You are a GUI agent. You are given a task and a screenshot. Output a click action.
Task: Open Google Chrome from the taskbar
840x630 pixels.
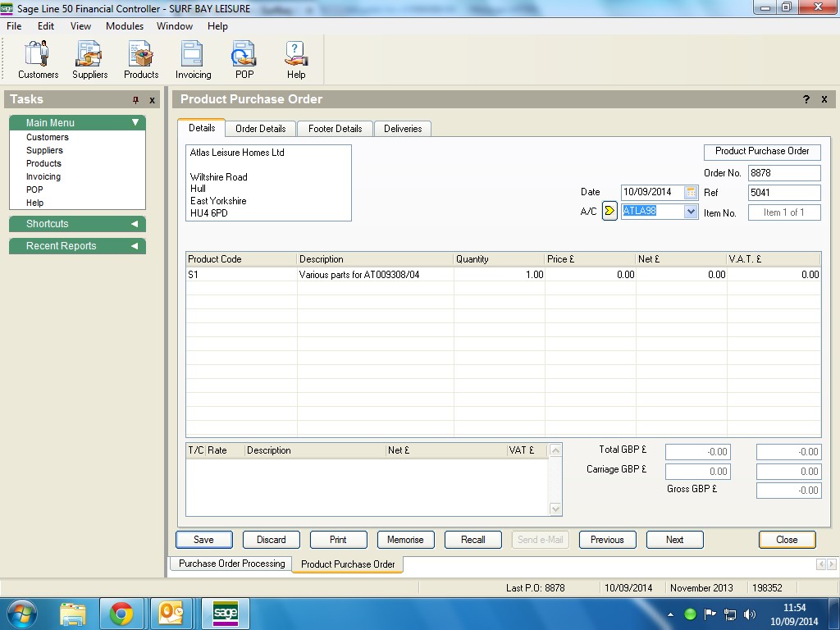coord(121,614)
